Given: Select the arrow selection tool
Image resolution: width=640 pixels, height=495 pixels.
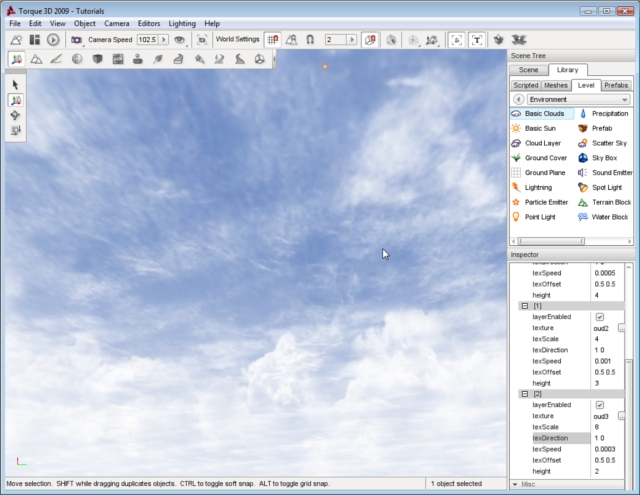Looking at the screenshot, I should point(16,85).
